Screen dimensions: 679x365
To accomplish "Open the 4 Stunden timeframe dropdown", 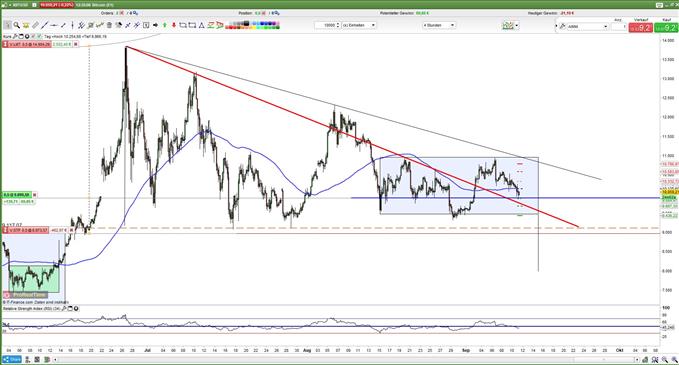I will pos(439,25).
